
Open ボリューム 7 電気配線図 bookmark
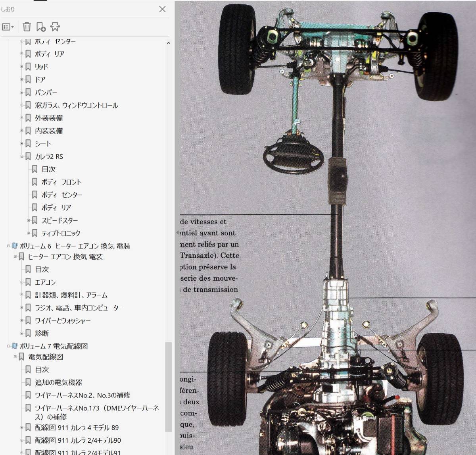pyautogui.click(x=54, y=346)
